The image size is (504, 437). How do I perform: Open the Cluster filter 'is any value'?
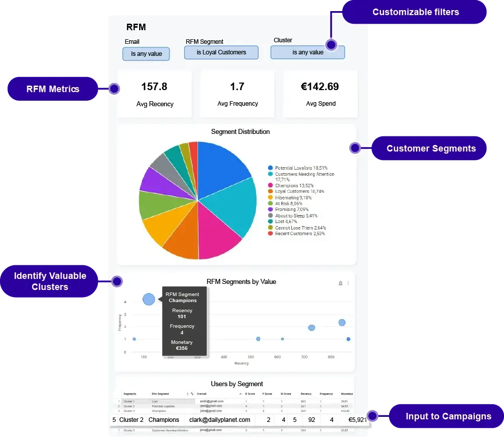(307, 52)
